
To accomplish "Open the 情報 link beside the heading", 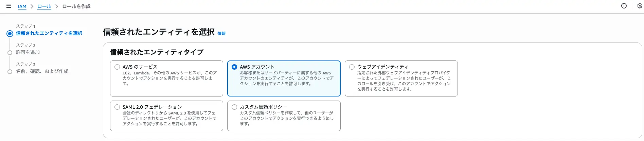I will point(221,33).
